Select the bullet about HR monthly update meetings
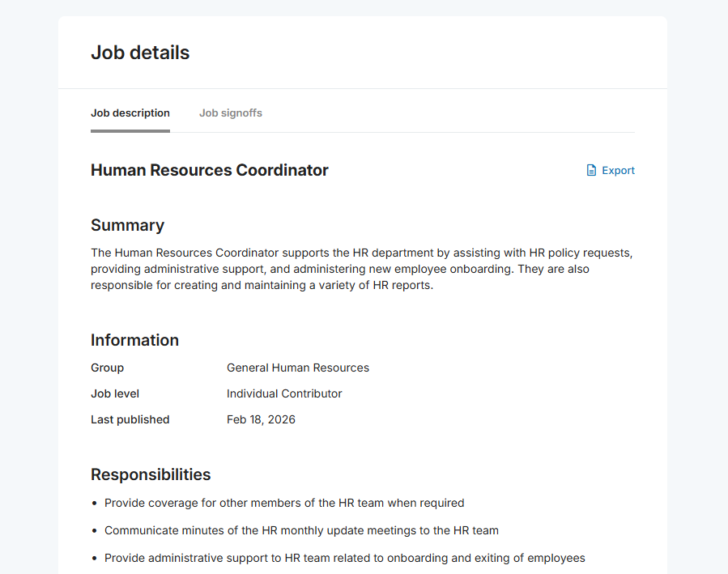The height and width of the screenshot is (574, 728). pos(301,530)
